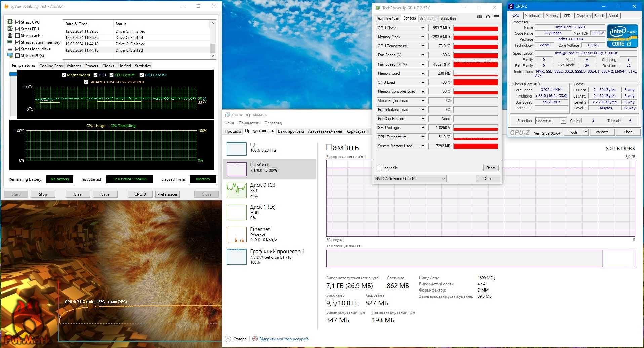
Task: Click AIDA64 Preferences button
Action: click(167, 194)
